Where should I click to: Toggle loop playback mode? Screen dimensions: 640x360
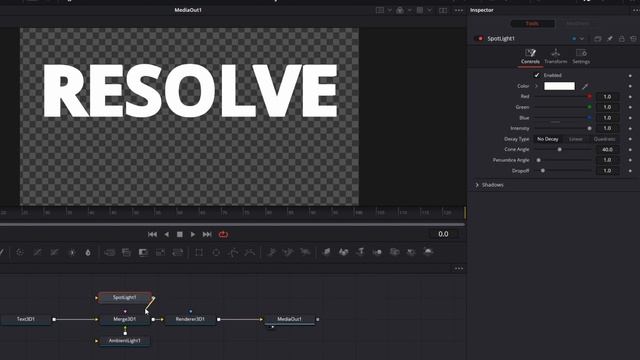pyautogui.click(x=223, y=234)
